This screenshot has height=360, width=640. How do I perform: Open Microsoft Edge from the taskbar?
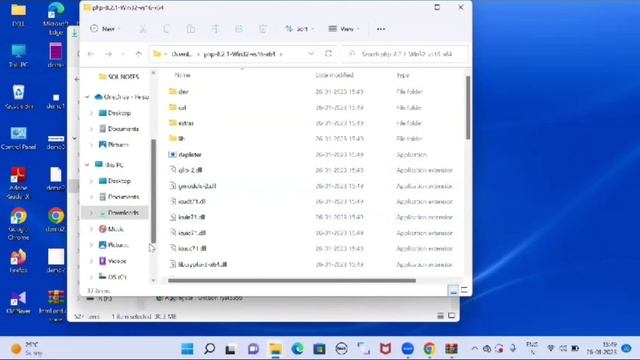298,349
